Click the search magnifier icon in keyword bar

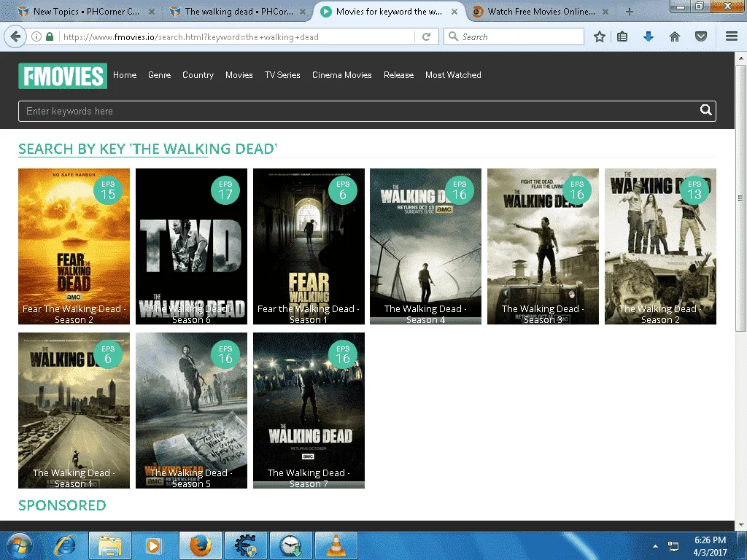[x=705, y=111]
